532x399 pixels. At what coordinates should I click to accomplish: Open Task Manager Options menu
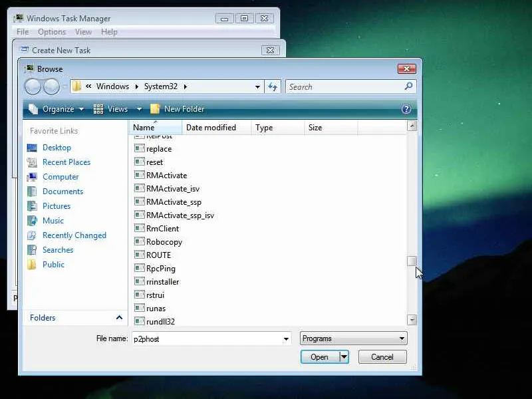(x=52, y=32)
